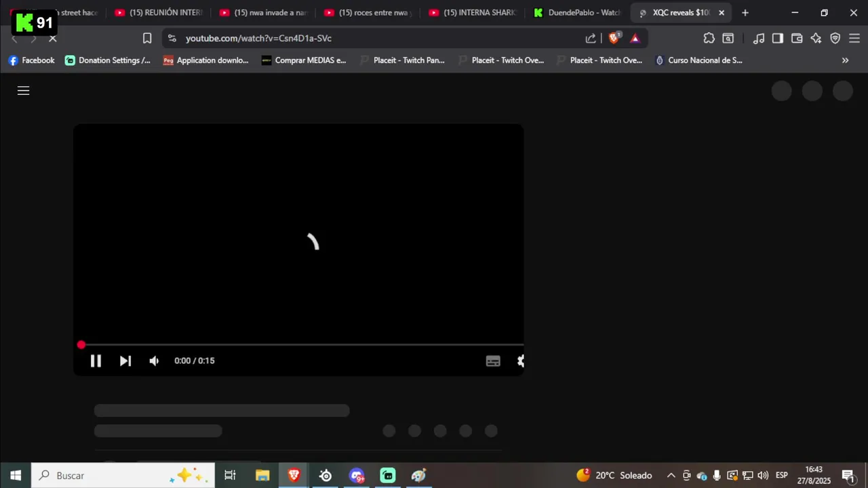Bookmark this page icon in address bar
This screenshot has height=488, width=868.
tap(147, 39)
